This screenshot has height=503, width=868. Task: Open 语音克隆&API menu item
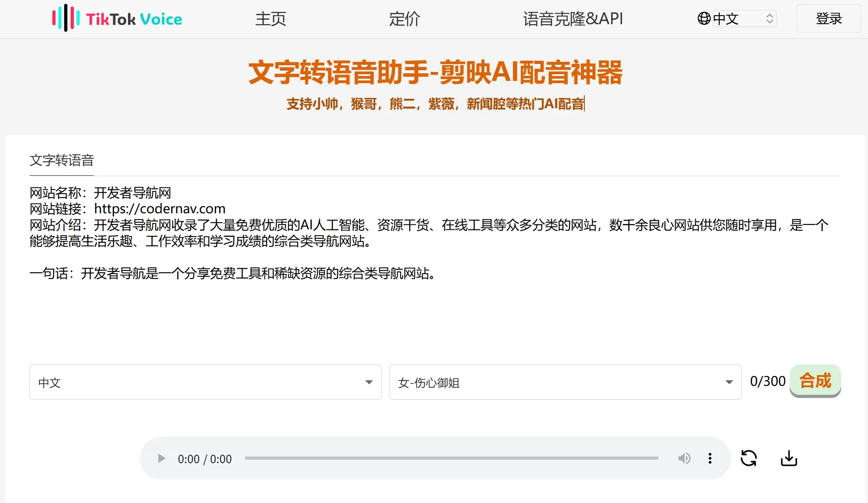tap(573, 19)
